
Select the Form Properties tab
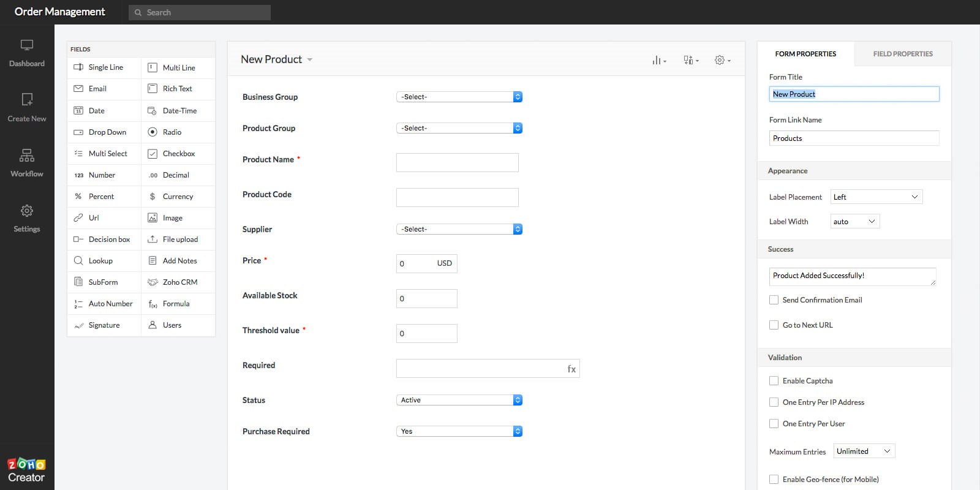805,54
